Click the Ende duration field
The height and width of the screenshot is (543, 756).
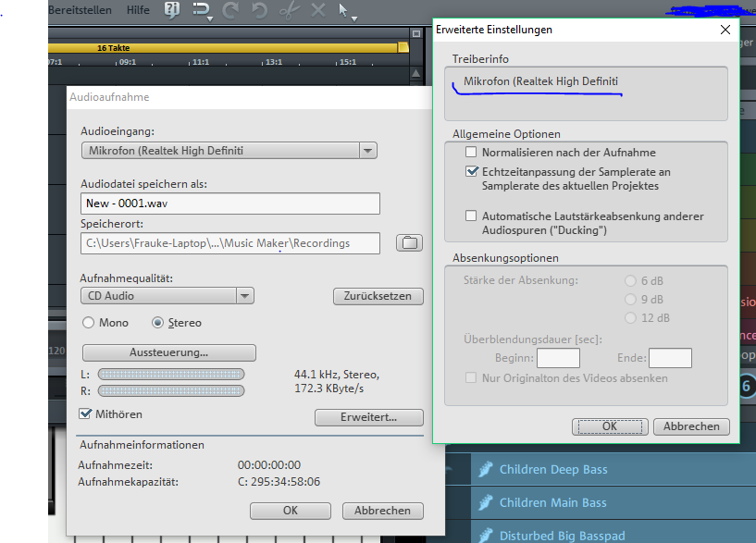coord(670,358)
